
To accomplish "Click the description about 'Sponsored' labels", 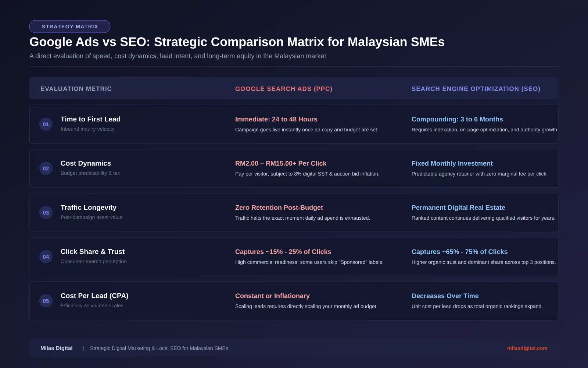I will click(309, 262).
